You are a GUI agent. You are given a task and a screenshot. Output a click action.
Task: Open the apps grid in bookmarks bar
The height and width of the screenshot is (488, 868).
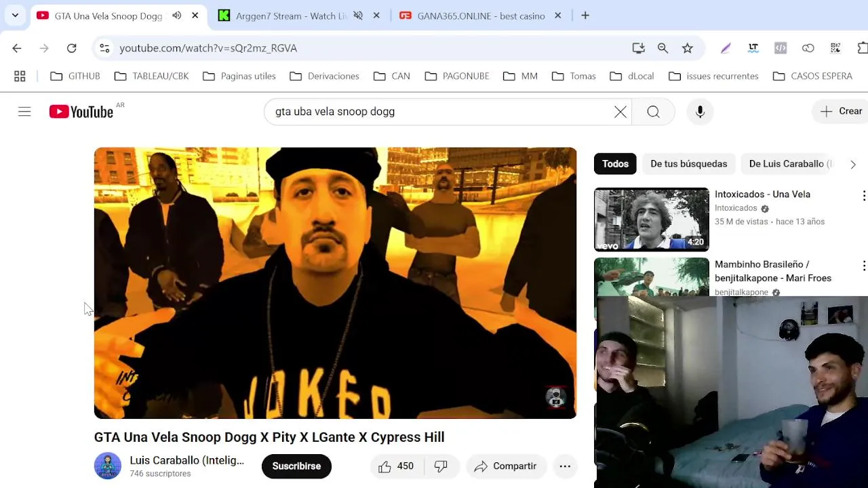pyautogui.click(x=20, y=76)
